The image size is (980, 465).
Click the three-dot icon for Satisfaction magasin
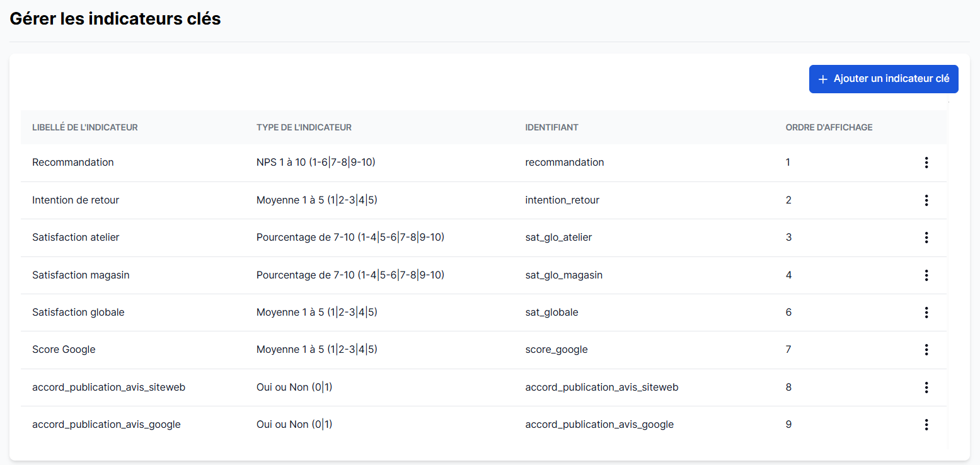[926, 275]
